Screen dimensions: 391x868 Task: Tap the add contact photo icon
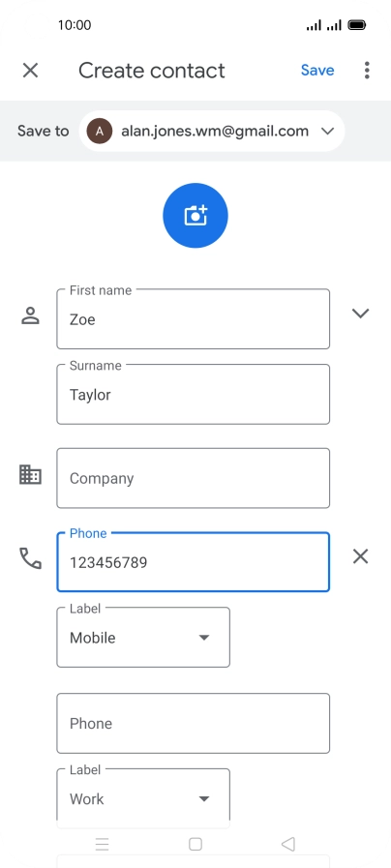(x=195, y=216)
